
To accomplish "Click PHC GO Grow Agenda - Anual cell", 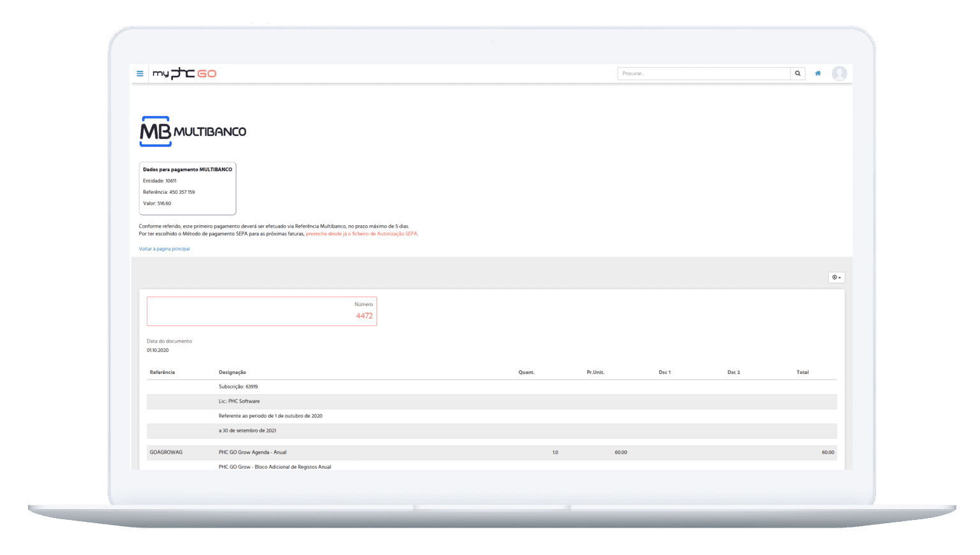I will coord(253,452).
